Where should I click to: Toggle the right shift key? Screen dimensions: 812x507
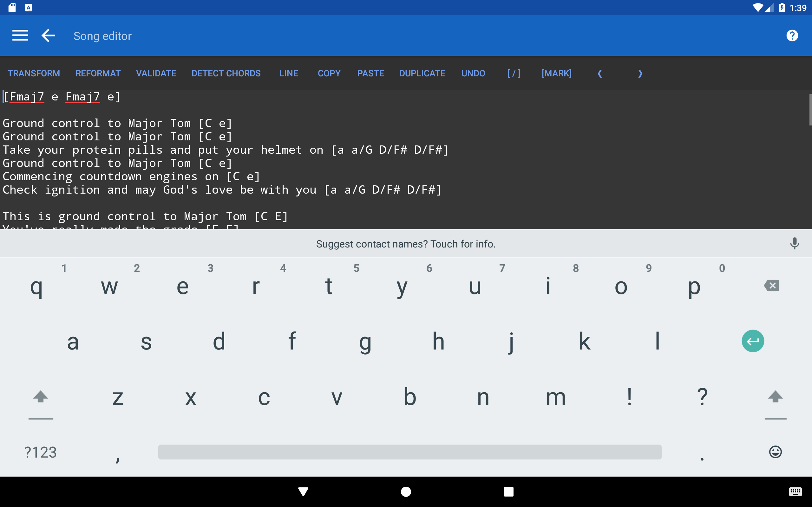[775, 397]
